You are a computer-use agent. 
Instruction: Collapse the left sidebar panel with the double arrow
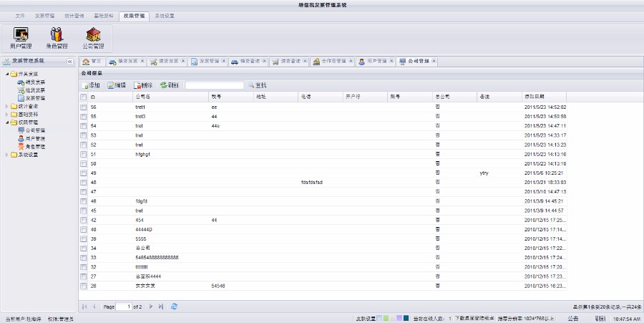pos(69,62)
